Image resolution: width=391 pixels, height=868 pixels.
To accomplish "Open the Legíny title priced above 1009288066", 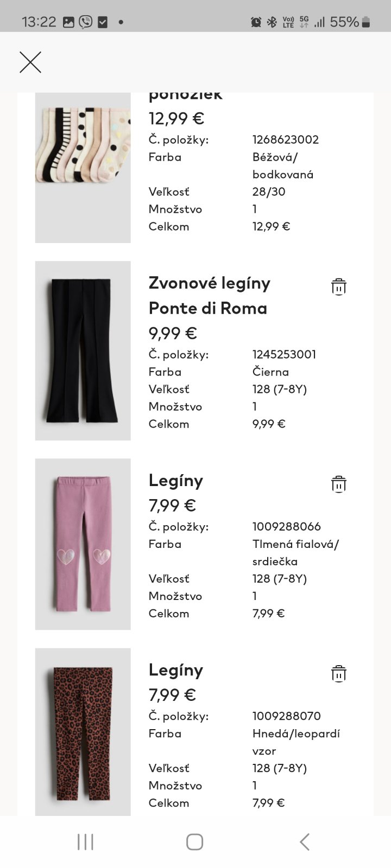I will point(176,481).
